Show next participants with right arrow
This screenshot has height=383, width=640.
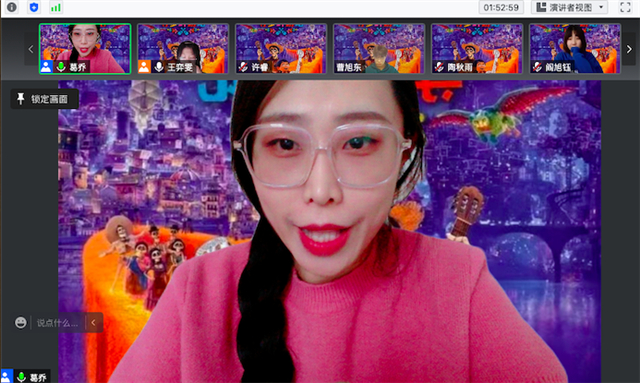(x=629, y=49)
